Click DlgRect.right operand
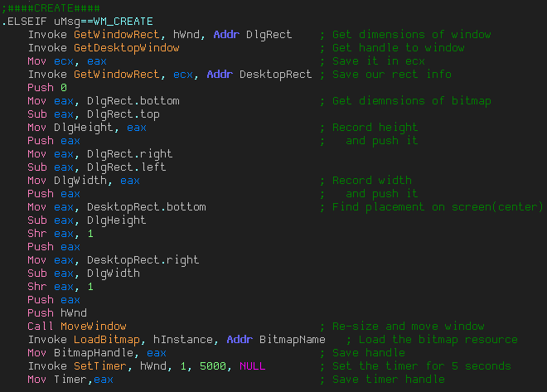This screenshot has height=392, width=547. coord(130,154)
